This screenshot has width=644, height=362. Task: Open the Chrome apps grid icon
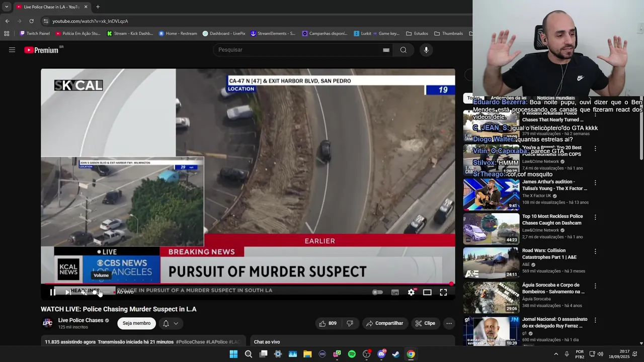(x=7, y=34)
